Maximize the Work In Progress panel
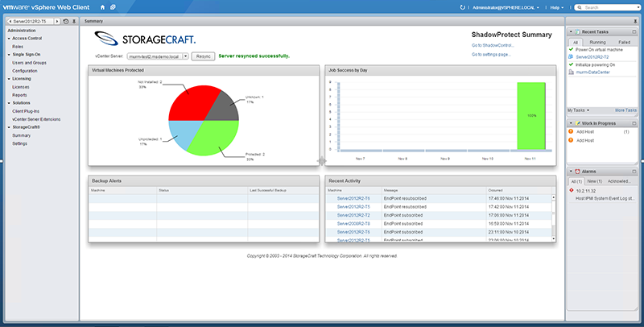Screen dimensions: 644x327 click(x=634, y=123)
